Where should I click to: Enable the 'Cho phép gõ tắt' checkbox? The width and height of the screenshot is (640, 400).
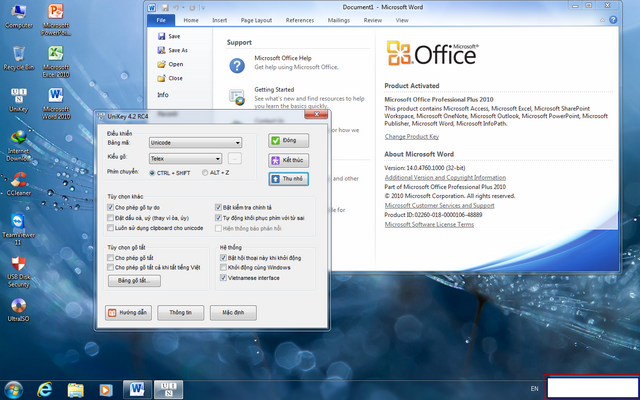click(110, 258)
